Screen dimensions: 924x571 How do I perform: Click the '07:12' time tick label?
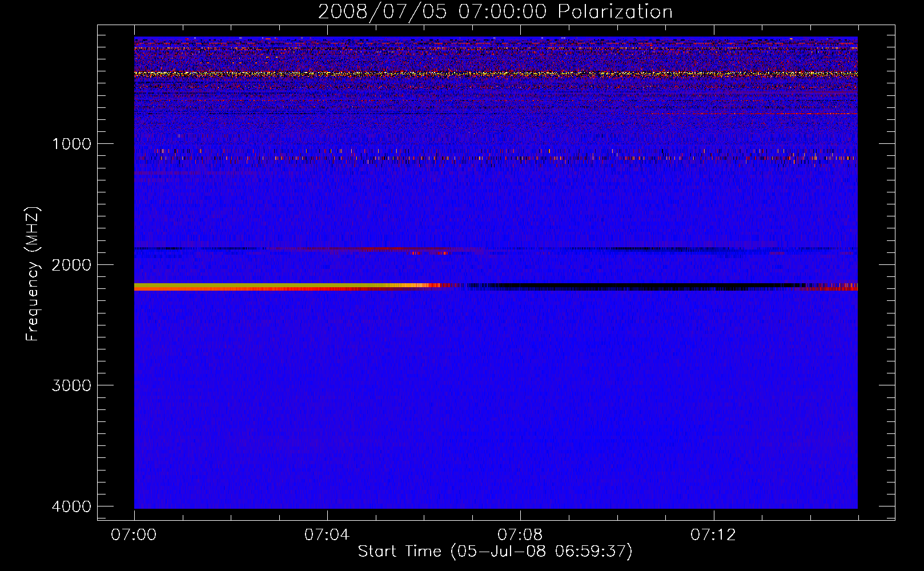click(713, 535)
